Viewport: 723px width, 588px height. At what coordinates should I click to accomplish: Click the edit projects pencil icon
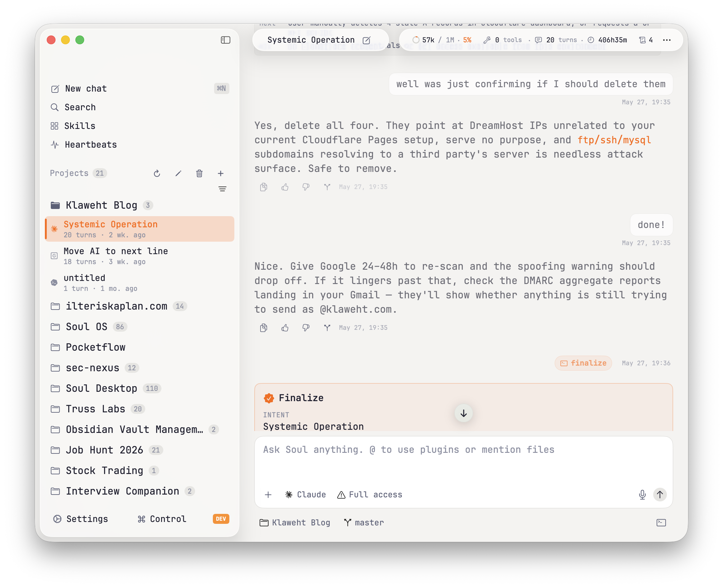click(x=178, y=173)
